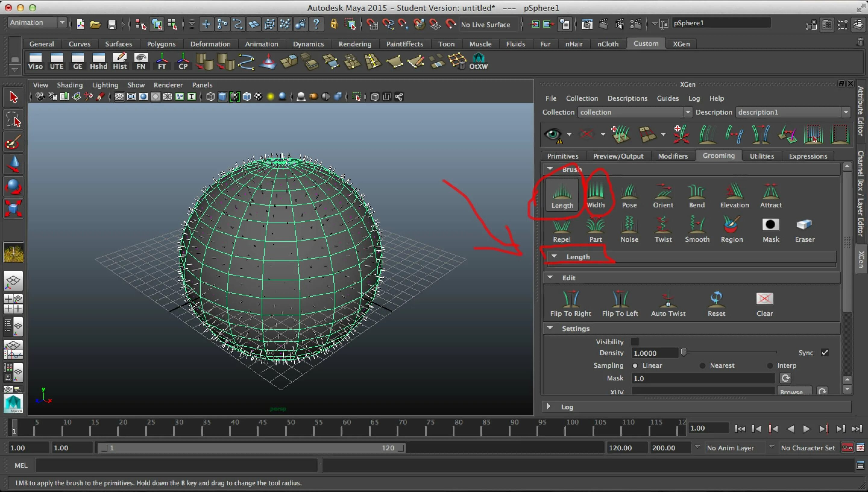The width and height of the screenshot is (868, 492).
Task: Select the Length grooming brush
Action: tap(562, 195)
